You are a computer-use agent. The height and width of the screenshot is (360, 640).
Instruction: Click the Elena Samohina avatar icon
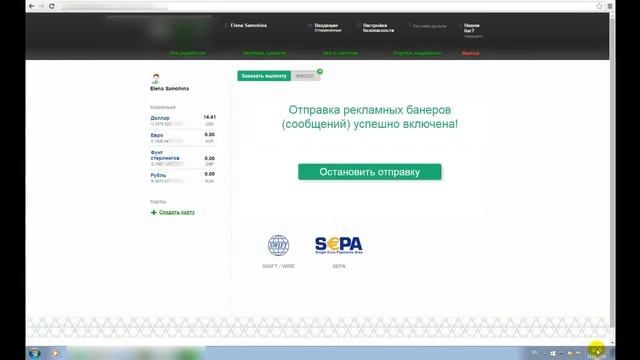tap(156, 78)
